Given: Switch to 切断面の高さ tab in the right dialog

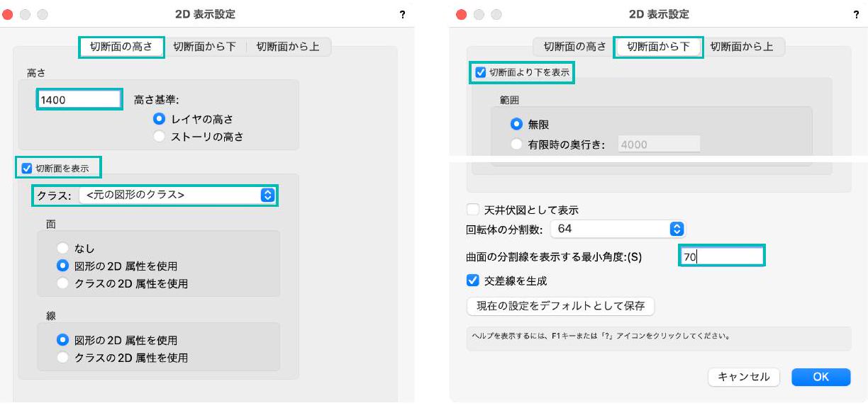Looking at the screenshot, I should (575, 47).
